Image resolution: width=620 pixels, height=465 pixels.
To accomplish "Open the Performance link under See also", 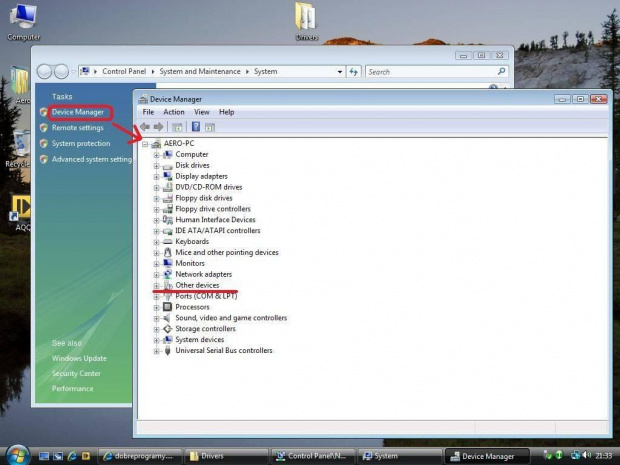I will tap(72, 388).
